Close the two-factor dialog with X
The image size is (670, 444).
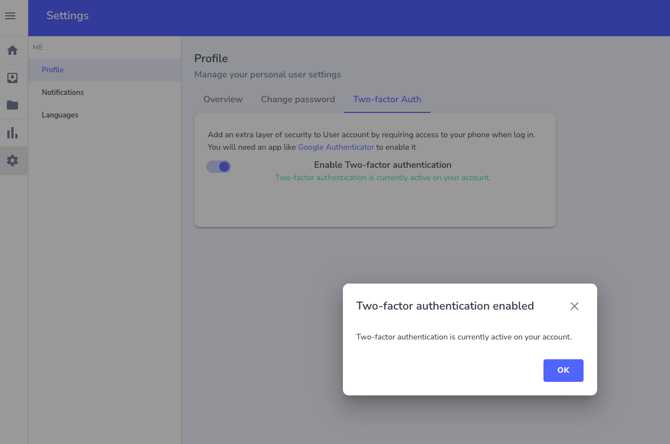[x=574, y=306]
